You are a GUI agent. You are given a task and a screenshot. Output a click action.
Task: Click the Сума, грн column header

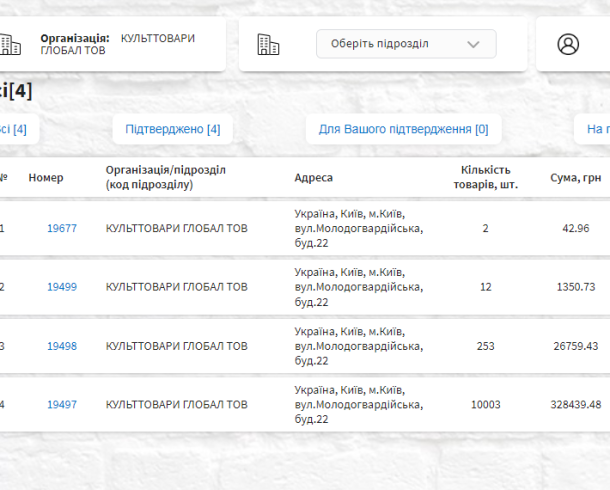[576, 178]
